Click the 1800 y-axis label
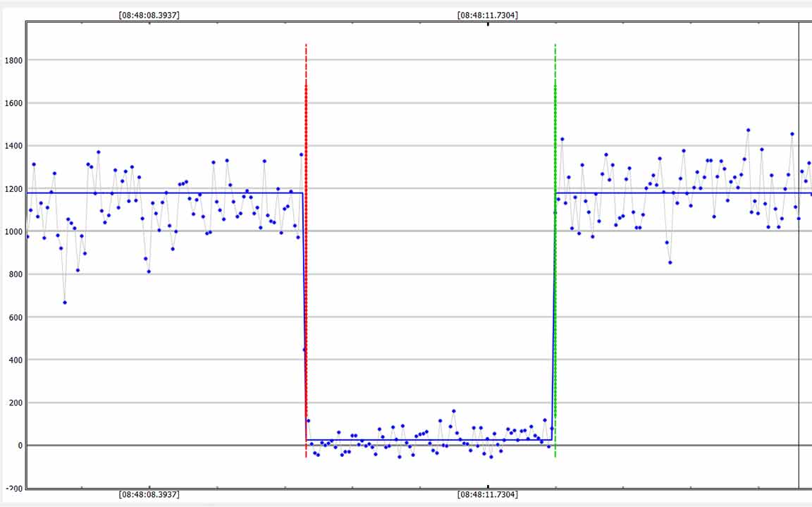This screenshot has height=507, width=812. click(13, 60)
